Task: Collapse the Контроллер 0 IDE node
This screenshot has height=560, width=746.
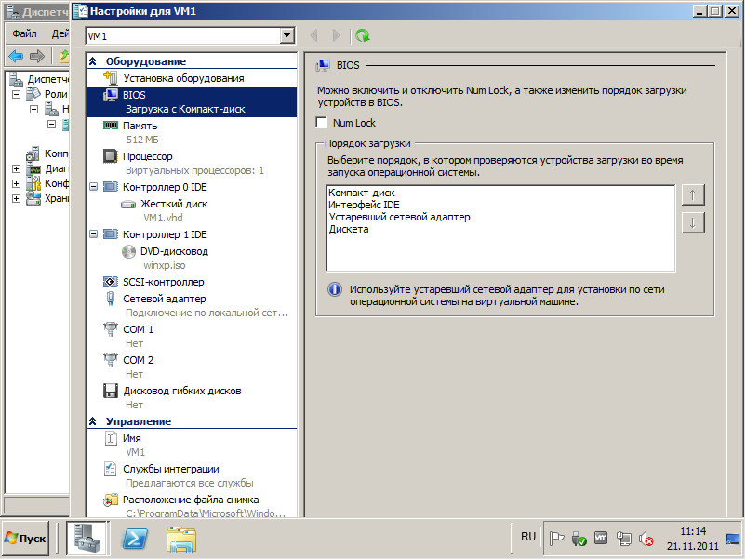Action: 93,187
